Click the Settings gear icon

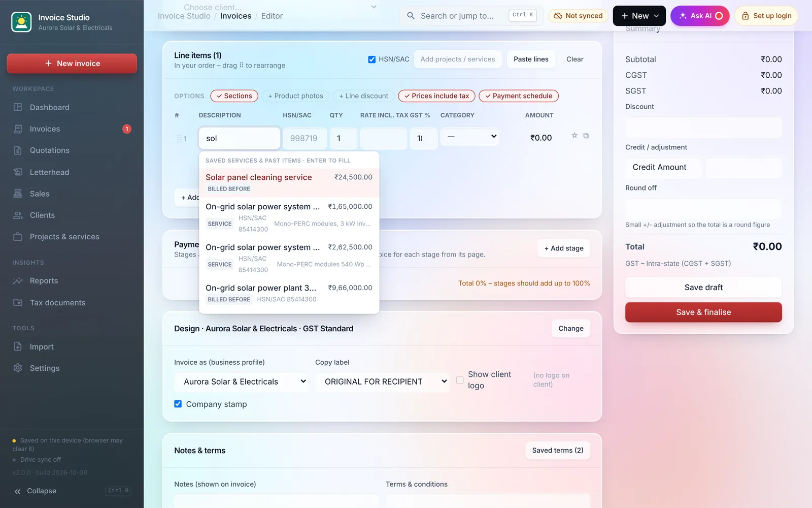coord(18,368)
